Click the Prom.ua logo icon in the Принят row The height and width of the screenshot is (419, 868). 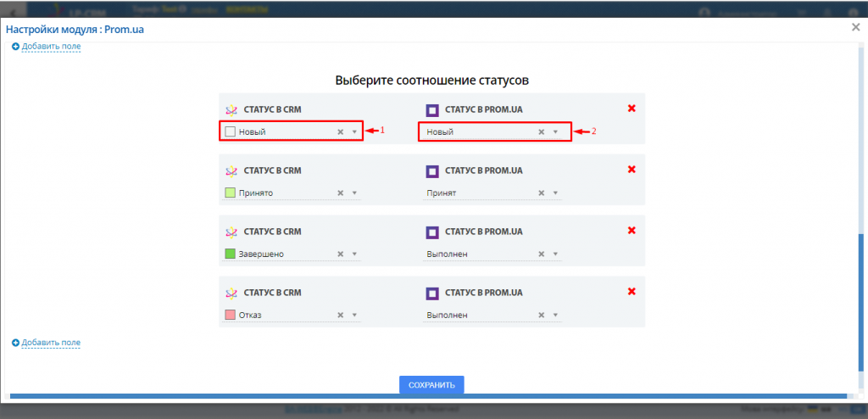pyautogui.click(x=432, y=171)
